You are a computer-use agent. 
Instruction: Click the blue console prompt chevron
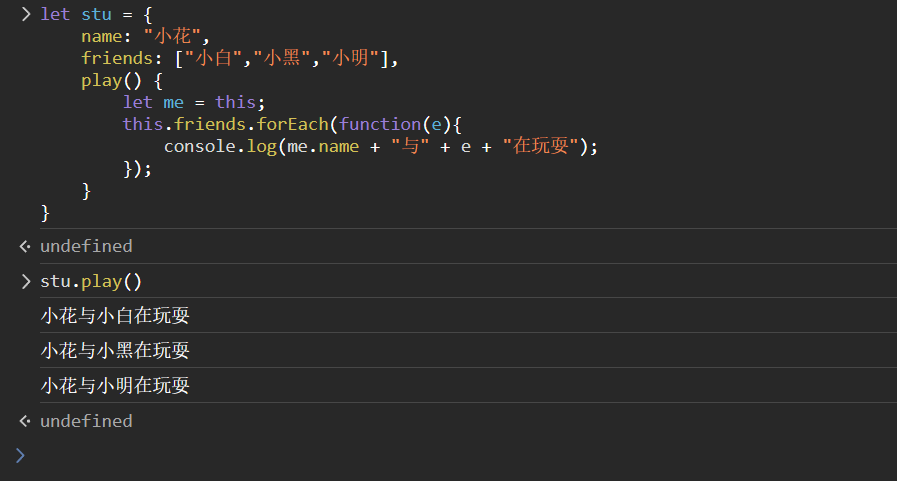click(21, 456)
